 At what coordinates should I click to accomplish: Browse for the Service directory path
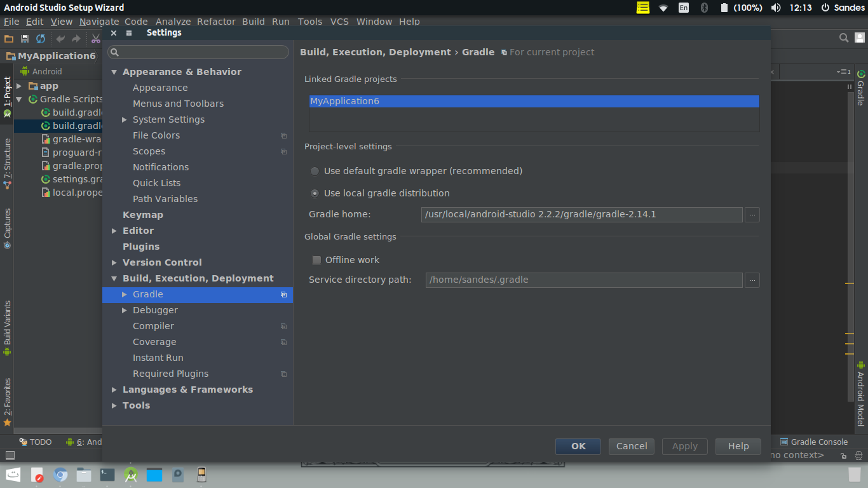pyautogui.click(x=752, y=280)
